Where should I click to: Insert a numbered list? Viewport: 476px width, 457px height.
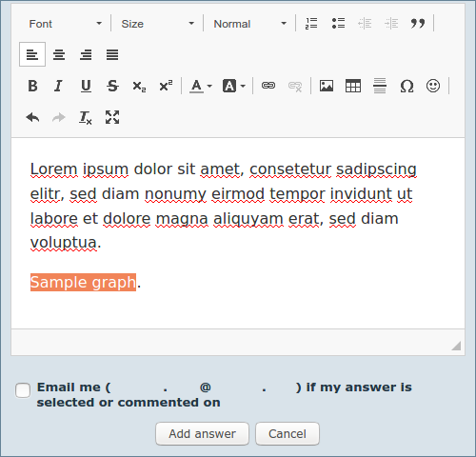[311, 23]
